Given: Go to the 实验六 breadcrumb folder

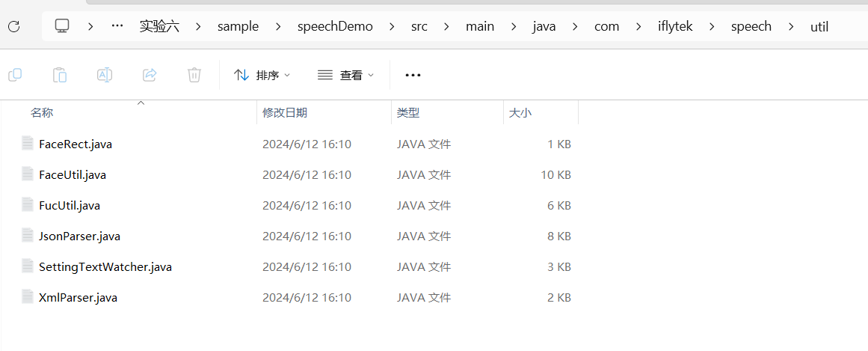Looking at the screenshot, I should pyautogui.click(x=159, y=26).
